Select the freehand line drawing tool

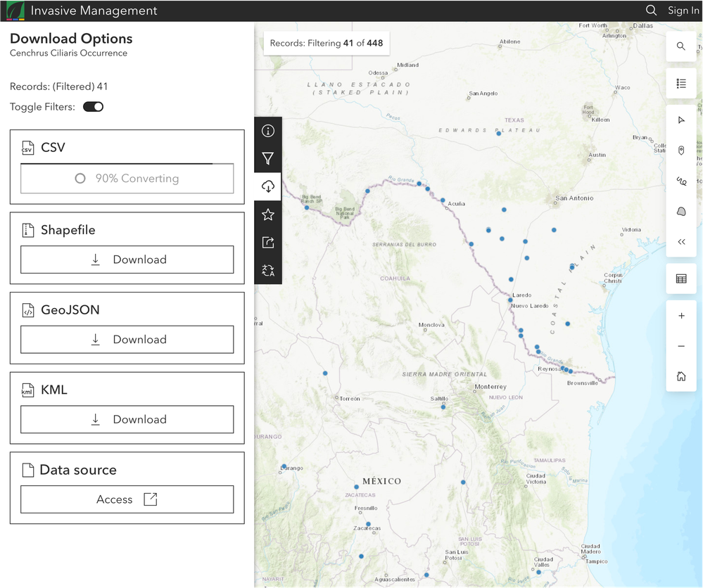pyautogui.click(x=680, y=181)
